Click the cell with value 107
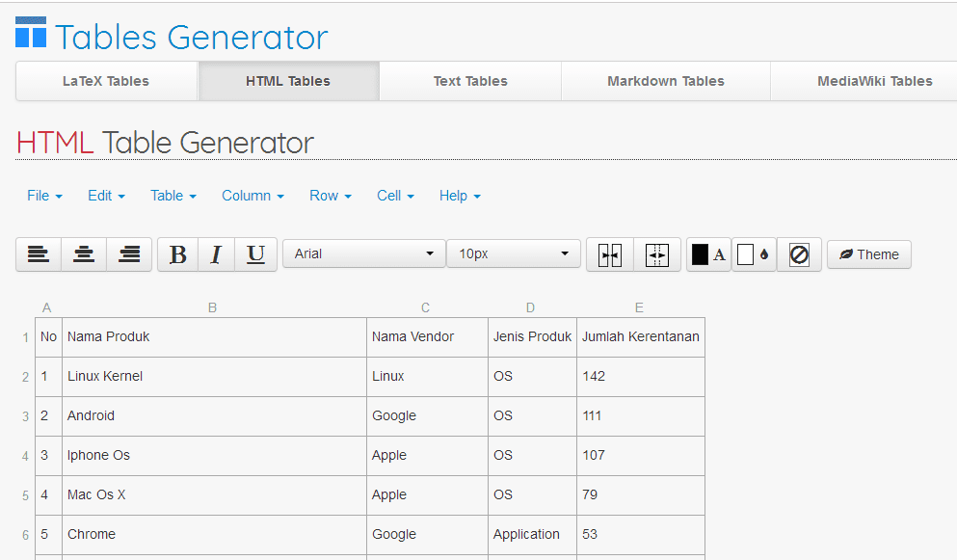The width and height of the screenshot is (957, 560). [x=641, y=456]
